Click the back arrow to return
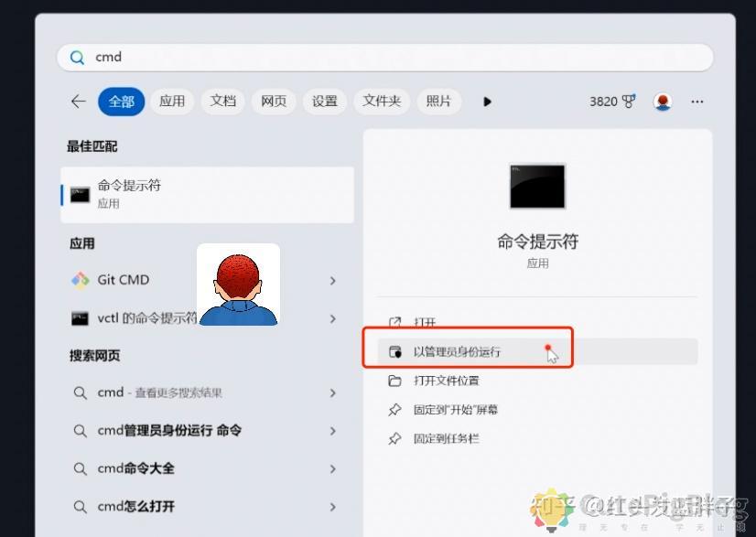Viewport: 756px width, 537px height. (x=78, y=102)
